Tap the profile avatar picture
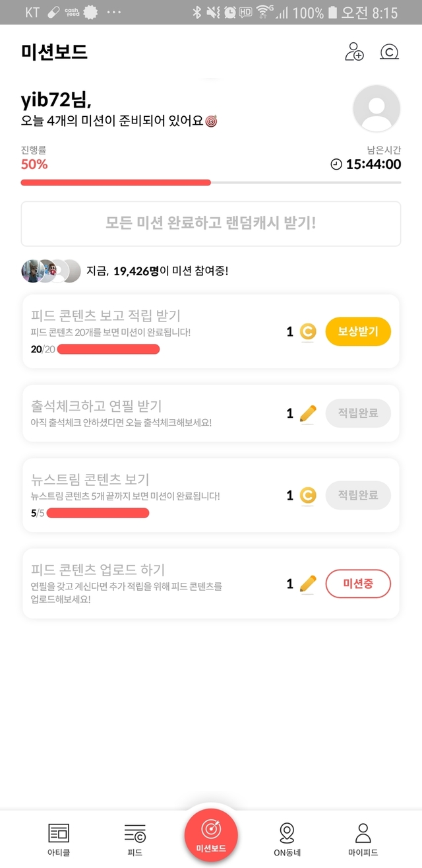 coord(377,108)
